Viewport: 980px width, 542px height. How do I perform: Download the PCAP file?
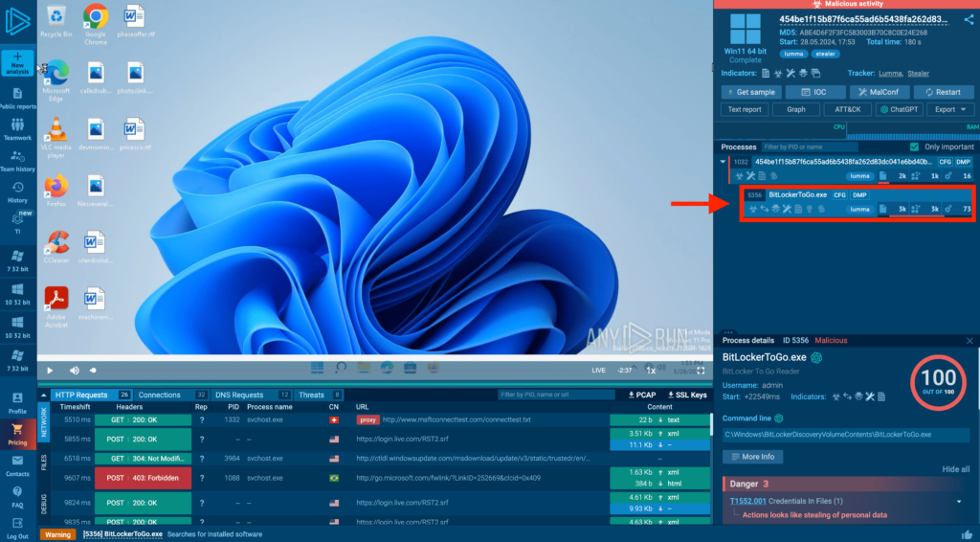click(642, 395)
